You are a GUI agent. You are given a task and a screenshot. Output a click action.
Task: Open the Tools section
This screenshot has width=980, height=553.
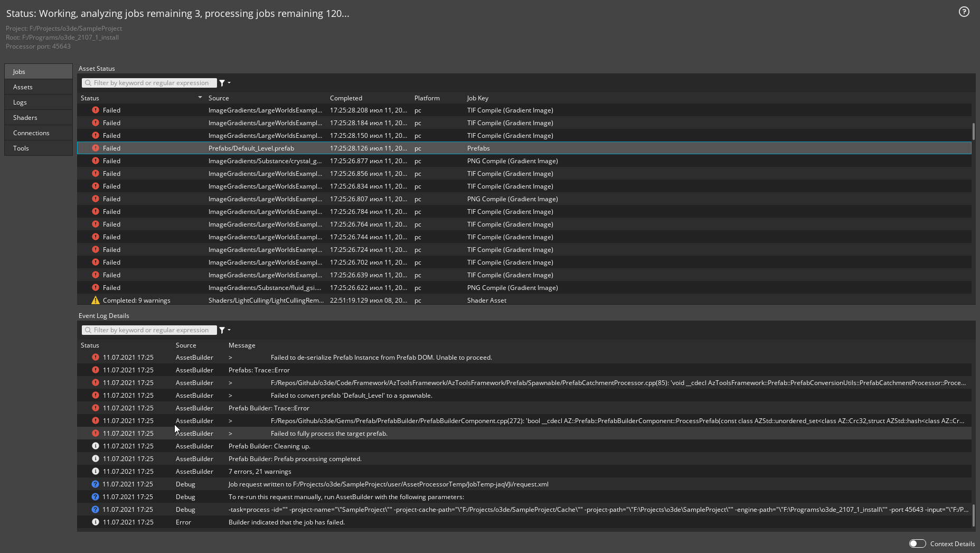pos(38,148)
